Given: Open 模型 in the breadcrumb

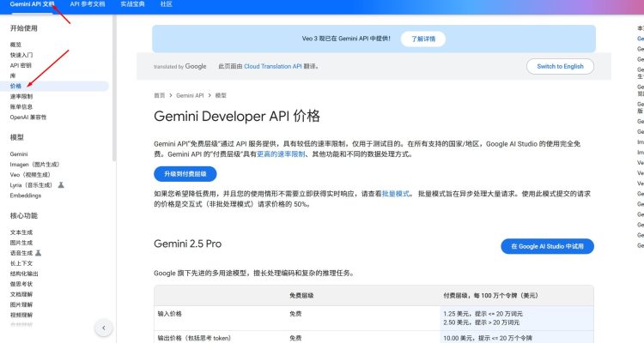Looking at the screenshot, I should [221, 95].
